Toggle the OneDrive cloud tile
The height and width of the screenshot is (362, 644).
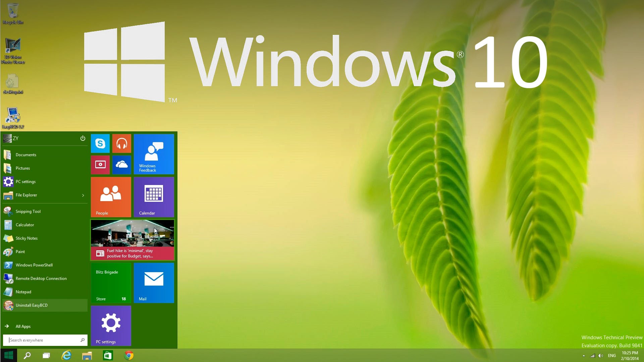point(122,165)
